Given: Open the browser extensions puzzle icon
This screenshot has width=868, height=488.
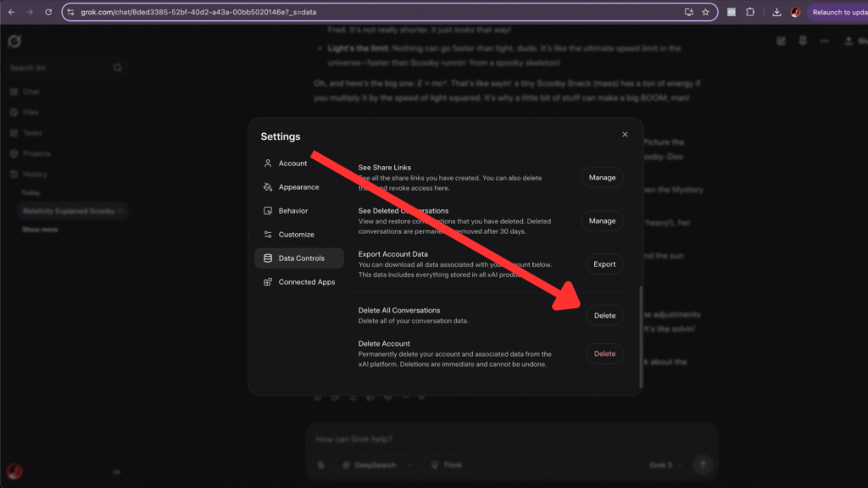Looking at the screenshot, I should pos(750,12).
